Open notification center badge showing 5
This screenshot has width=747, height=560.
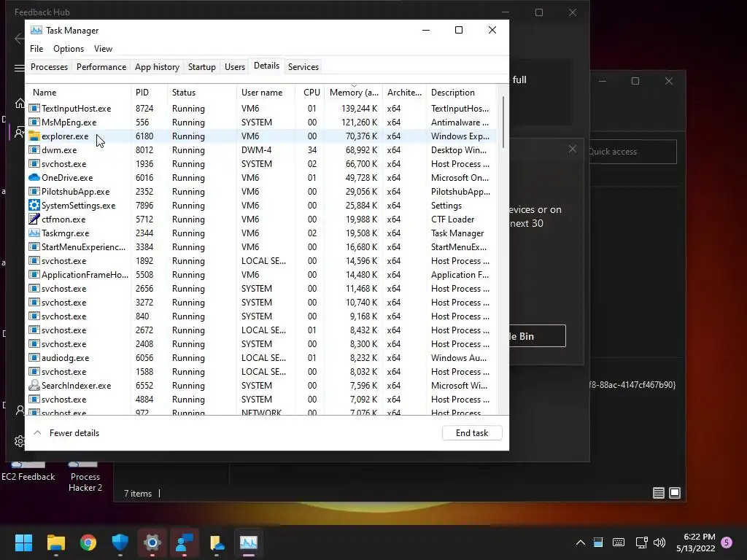727,542
